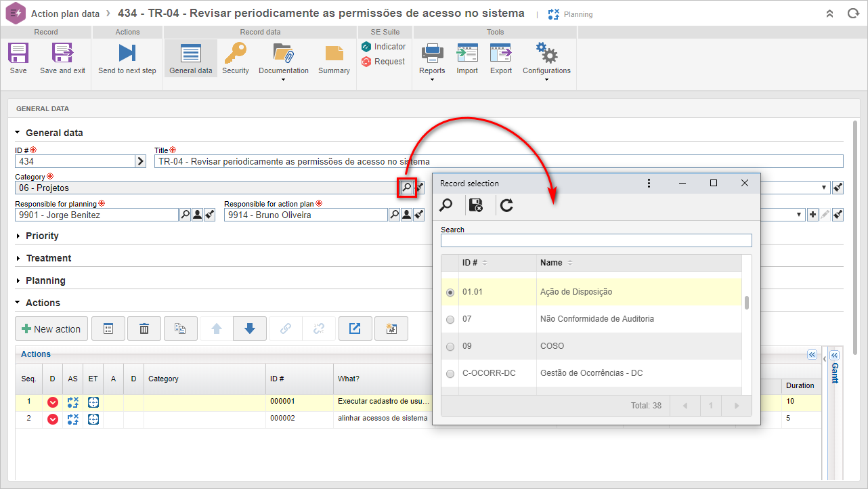Click Save and exit in the ribbon
868x489 pixels.
click(62, 58)
